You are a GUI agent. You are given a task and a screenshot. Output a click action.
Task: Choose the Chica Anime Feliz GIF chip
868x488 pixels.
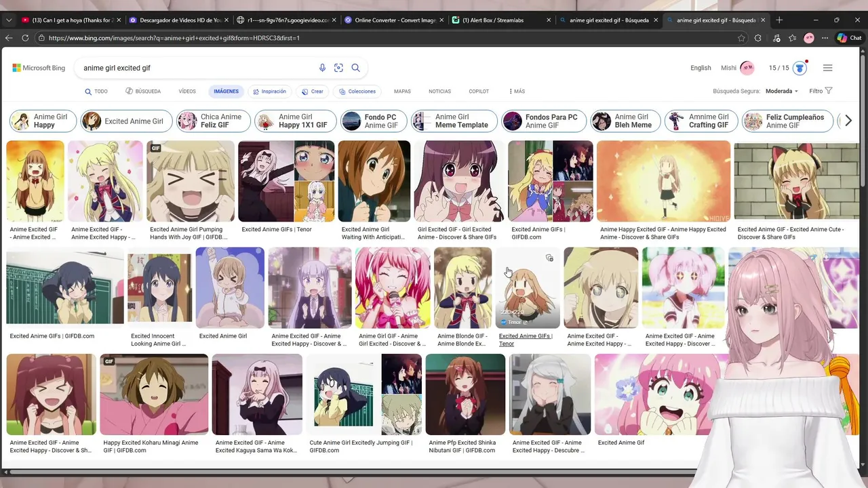[213, 121]
